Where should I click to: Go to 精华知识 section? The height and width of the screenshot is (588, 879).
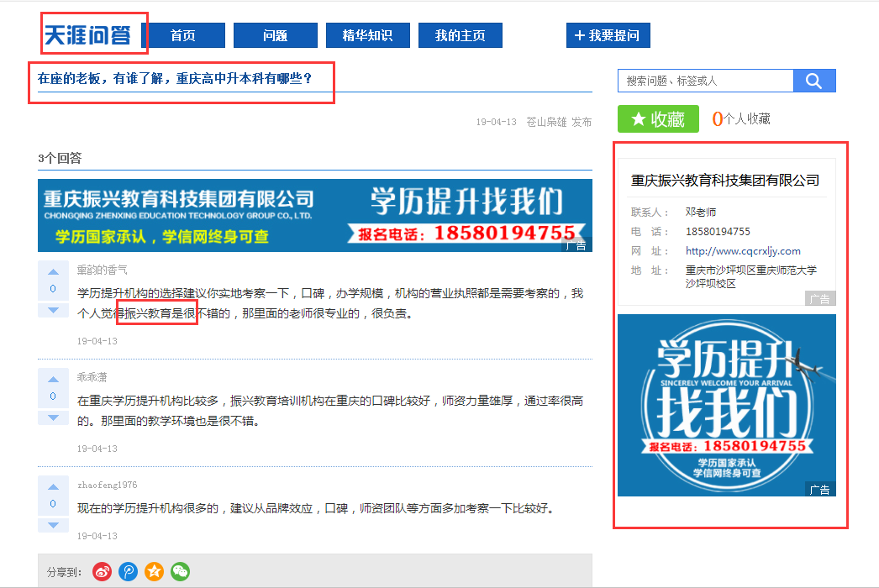pyautogui.click(x=368, y=35)
